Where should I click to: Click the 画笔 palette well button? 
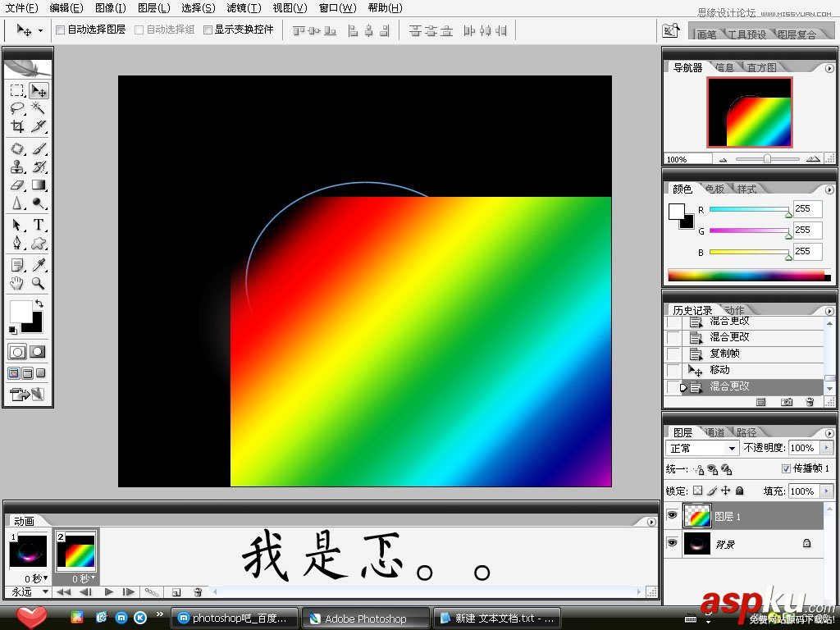(705, 34)
